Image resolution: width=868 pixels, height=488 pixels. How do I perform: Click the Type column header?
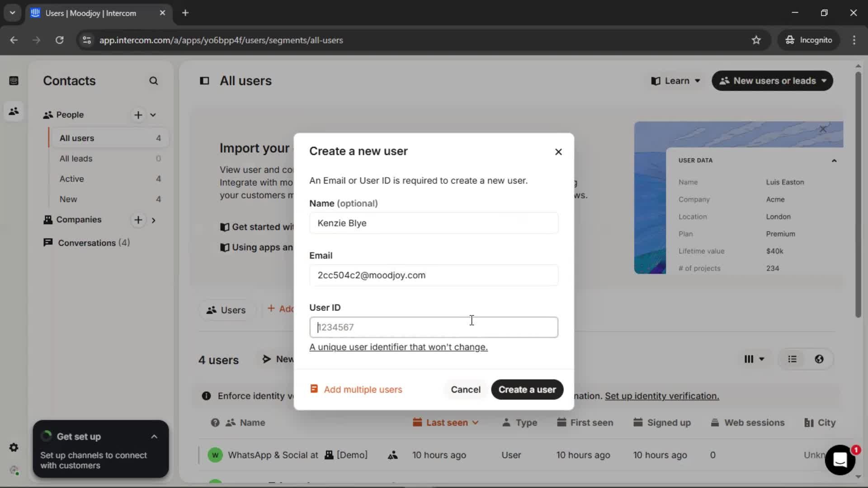(519, 422)
